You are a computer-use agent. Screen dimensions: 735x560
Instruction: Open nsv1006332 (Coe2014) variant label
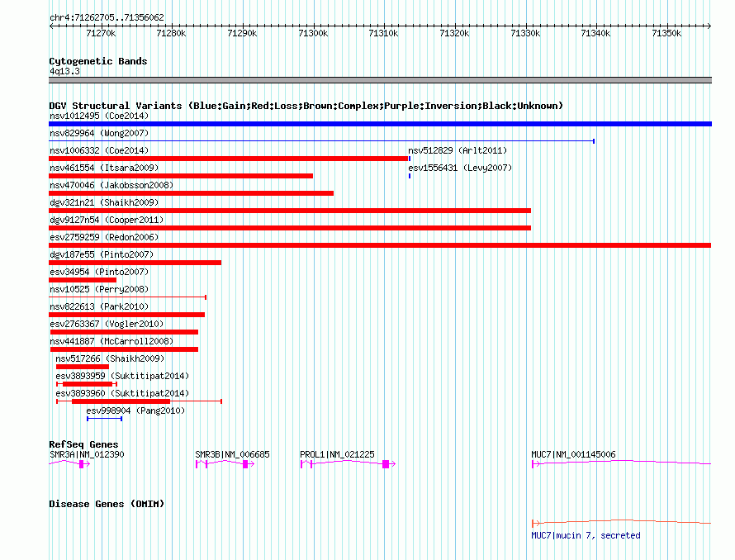[x=99, y=150]
